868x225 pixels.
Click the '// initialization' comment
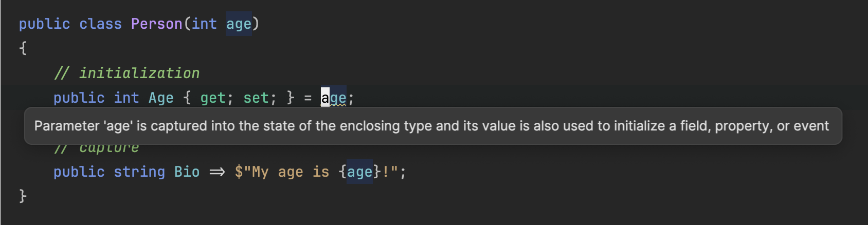(x=126, y=73)
